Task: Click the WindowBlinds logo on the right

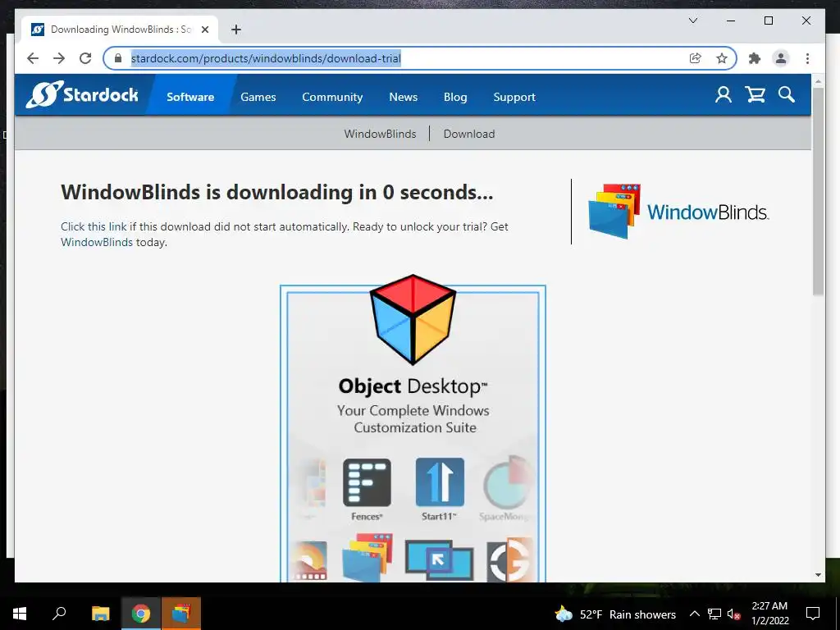Action: point(678,212)
